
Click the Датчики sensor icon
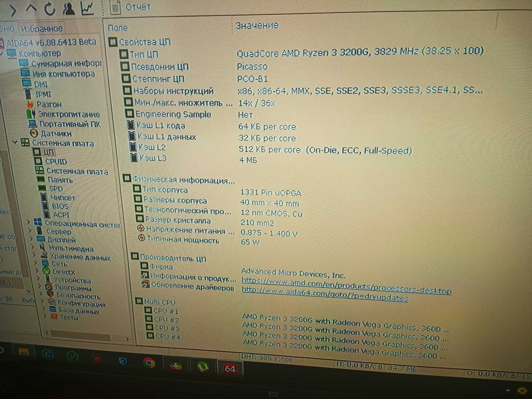point(34,133)
